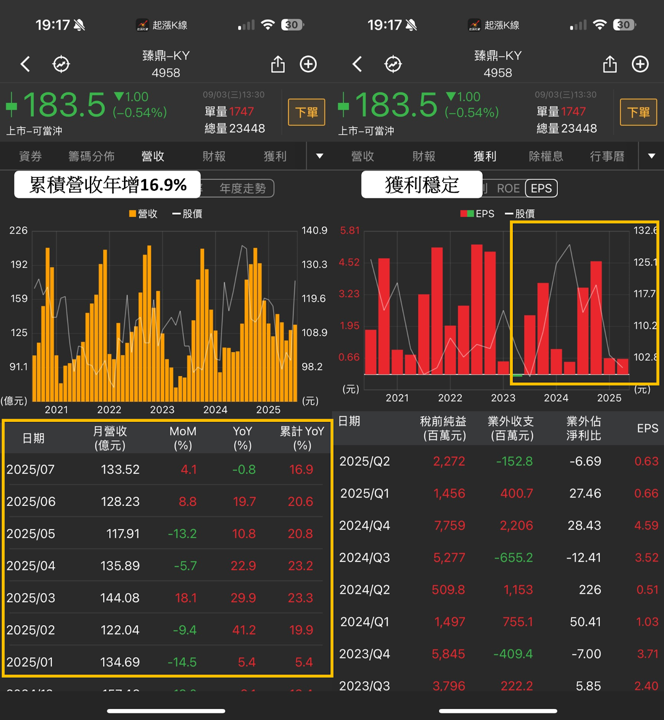
Task: Tap the 2025/07 revenue row
Action: pyautogui.click(x=166, y=469)
